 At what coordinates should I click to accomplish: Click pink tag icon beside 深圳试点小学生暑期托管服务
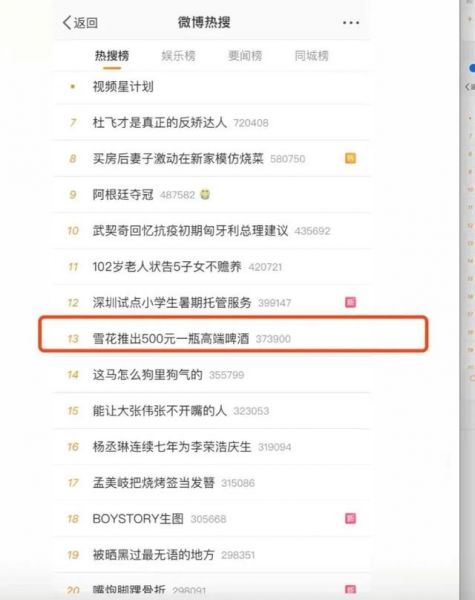coord(350,302)
